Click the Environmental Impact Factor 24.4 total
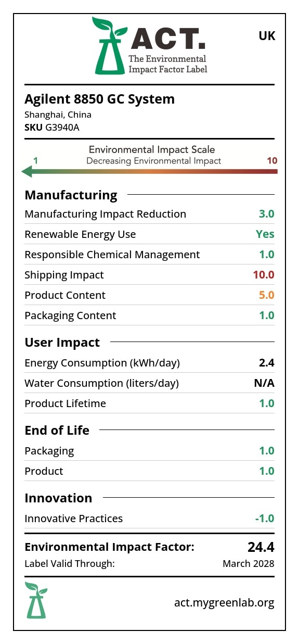The width and height of the screenshot is (299, 644). click(x=261, y=547)
